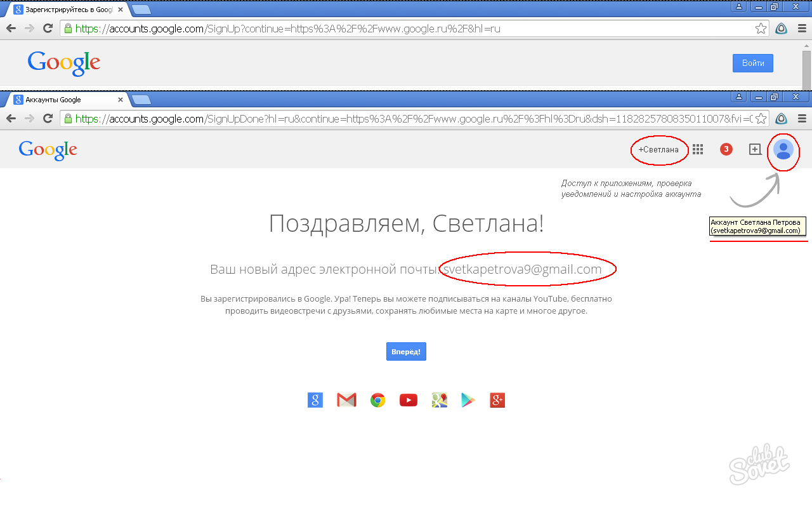Viewport: 812px width, 508px height.
Task: Open the account profile avatar
Action: [x=783, y=150]
